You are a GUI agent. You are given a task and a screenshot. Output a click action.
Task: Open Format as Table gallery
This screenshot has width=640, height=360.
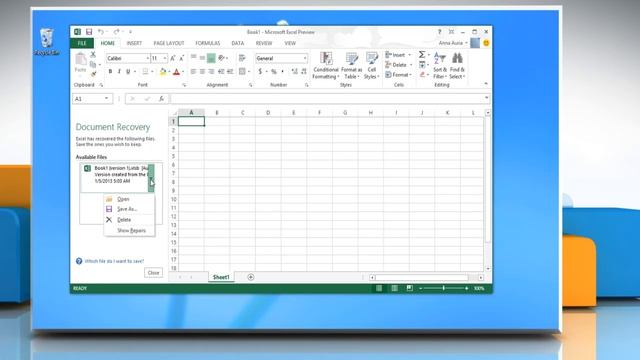click(351, 65)
